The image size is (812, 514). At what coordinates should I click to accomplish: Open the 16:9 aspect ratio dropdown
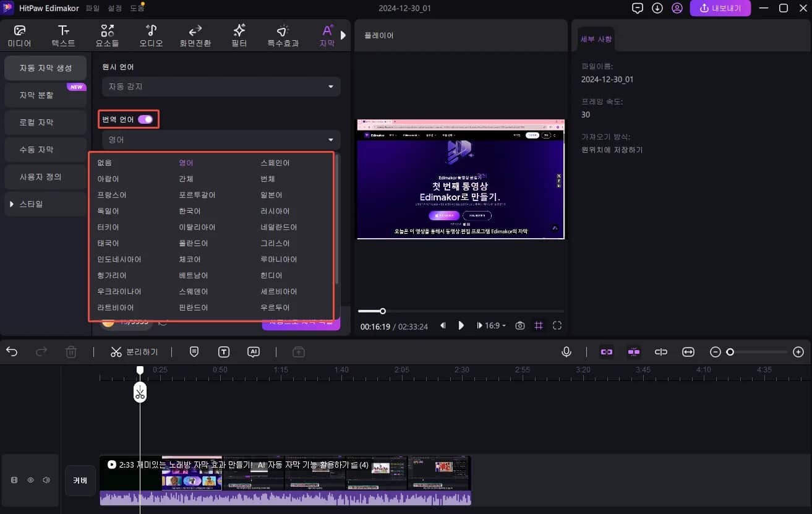pyautogui.click(x=491, y=325)
